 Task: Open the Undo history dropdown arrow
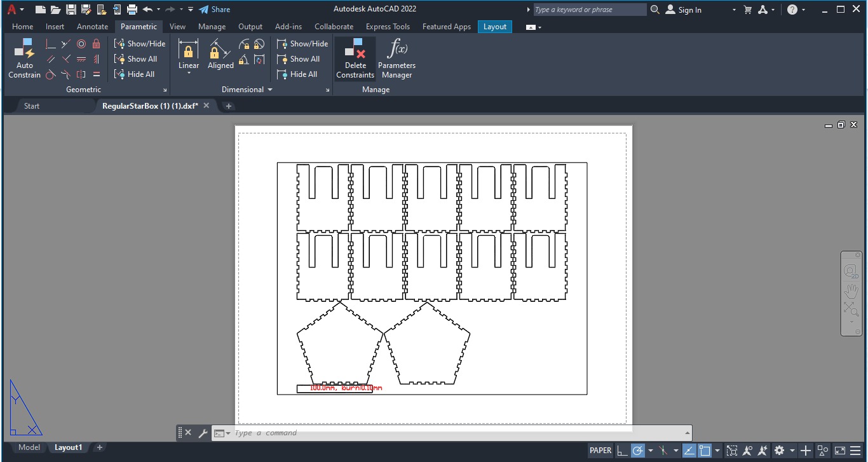[x=158, y=10]
